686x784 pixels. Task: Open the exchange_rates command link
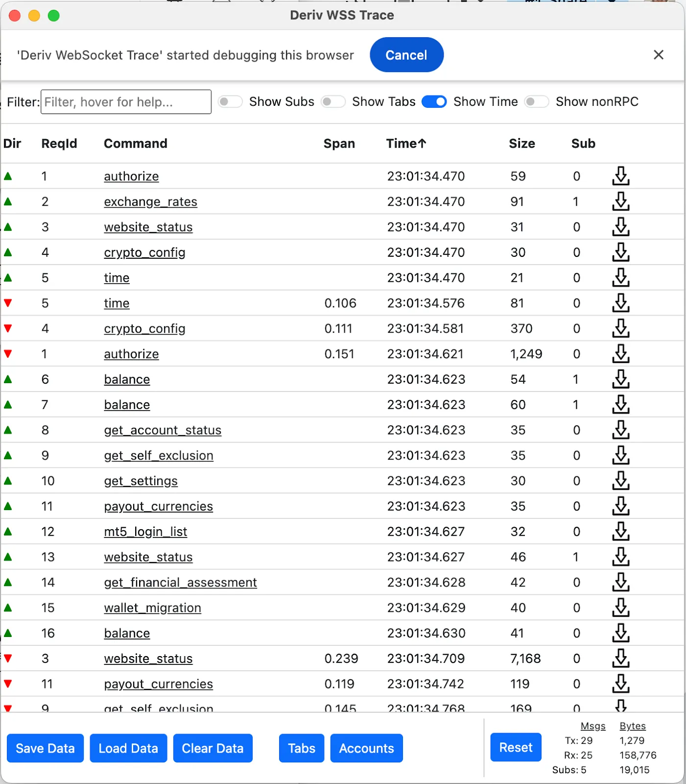pyautogui.click(x=150, y=202)
